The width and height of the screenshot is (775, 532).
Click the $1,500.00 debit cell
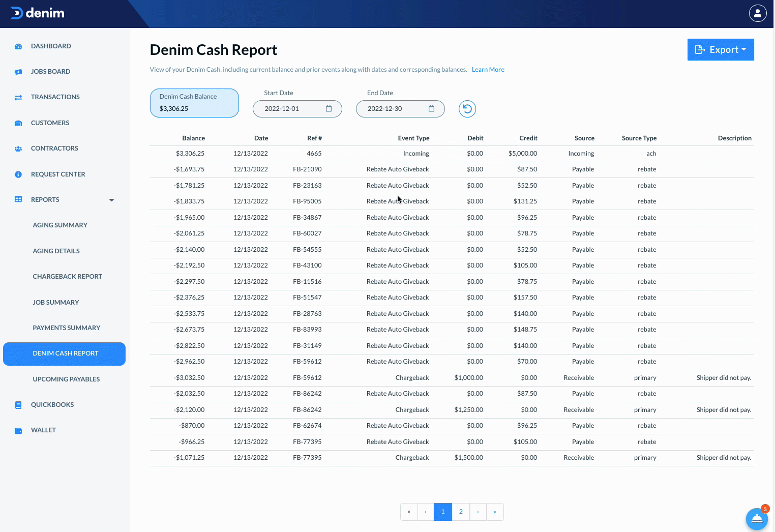point(469,458)
